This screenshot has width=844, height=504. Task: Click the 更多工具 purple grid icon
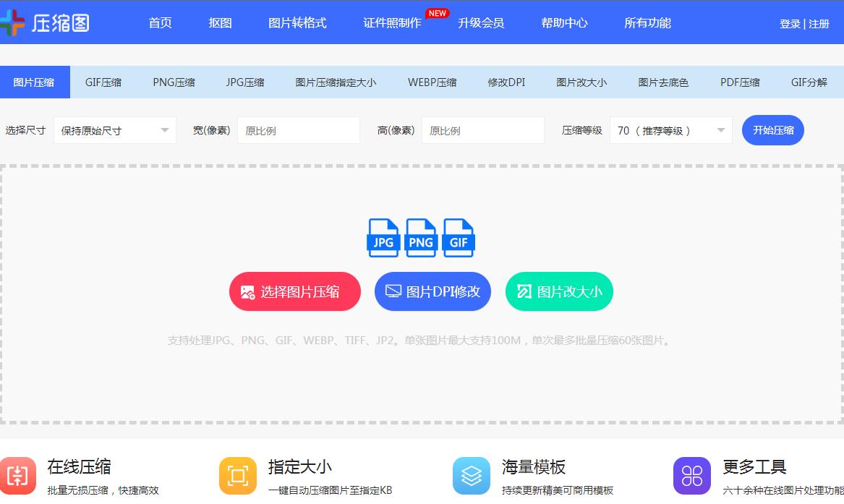[x=691, y=475]
